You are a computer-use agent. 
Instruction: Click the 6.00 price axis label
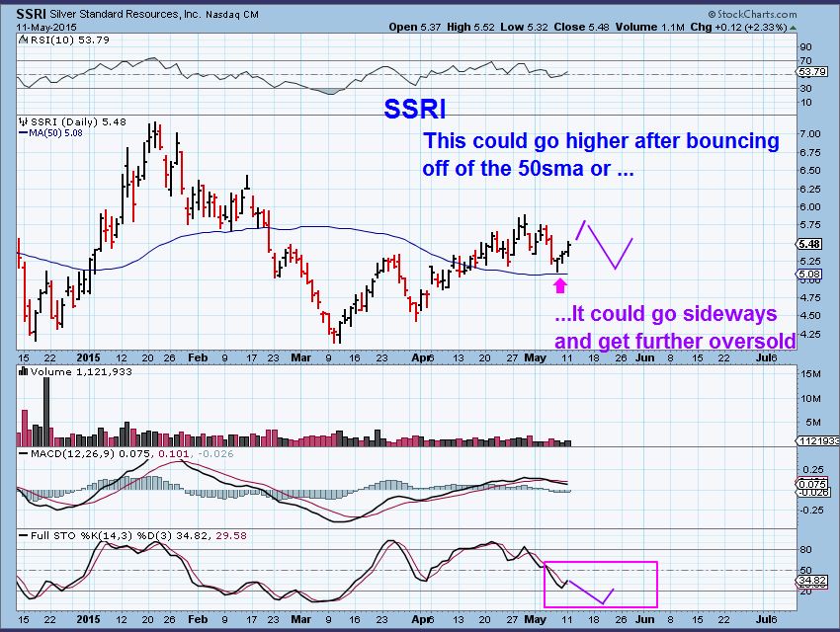(810, 206)
